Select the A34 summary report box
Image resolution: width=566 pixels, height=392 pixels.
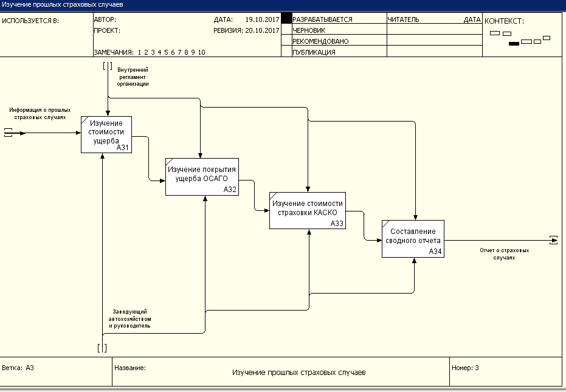[413, 239]
